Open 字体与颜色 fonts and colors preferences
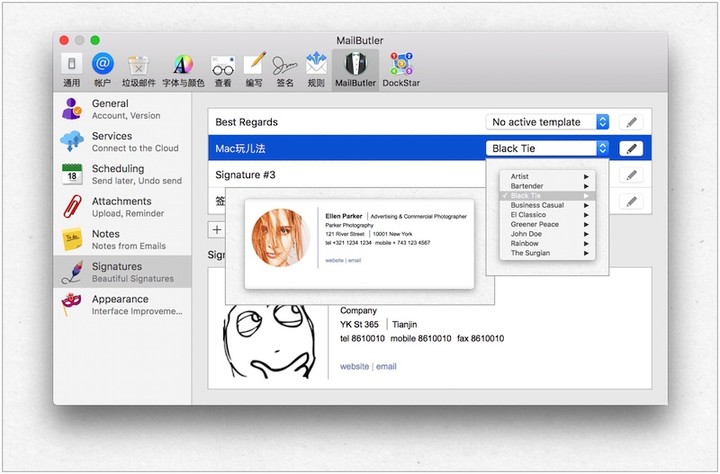 (x=182, y=70)
